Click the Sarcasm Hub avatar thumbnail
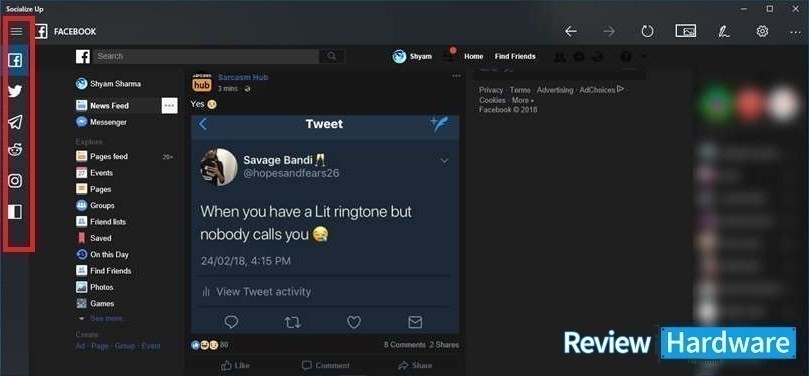809x376 pixels. [x=202, y=83]
